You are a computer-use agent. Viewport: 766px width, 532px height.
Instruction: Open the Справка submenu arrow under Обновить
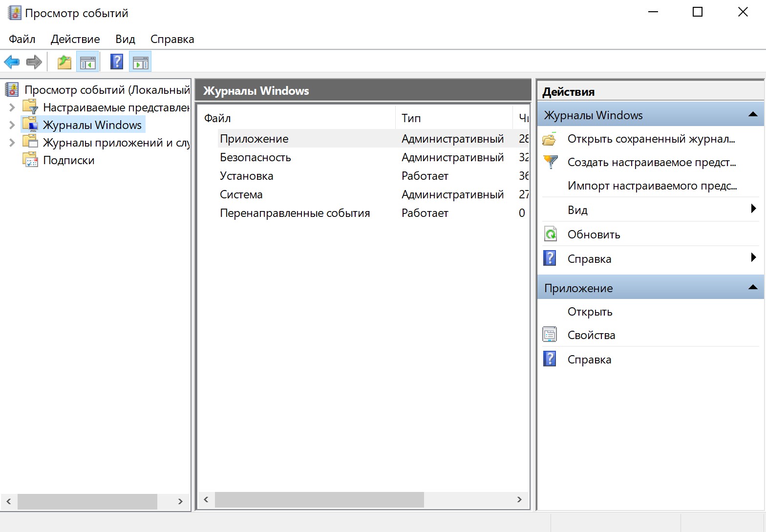coord(753,257)
